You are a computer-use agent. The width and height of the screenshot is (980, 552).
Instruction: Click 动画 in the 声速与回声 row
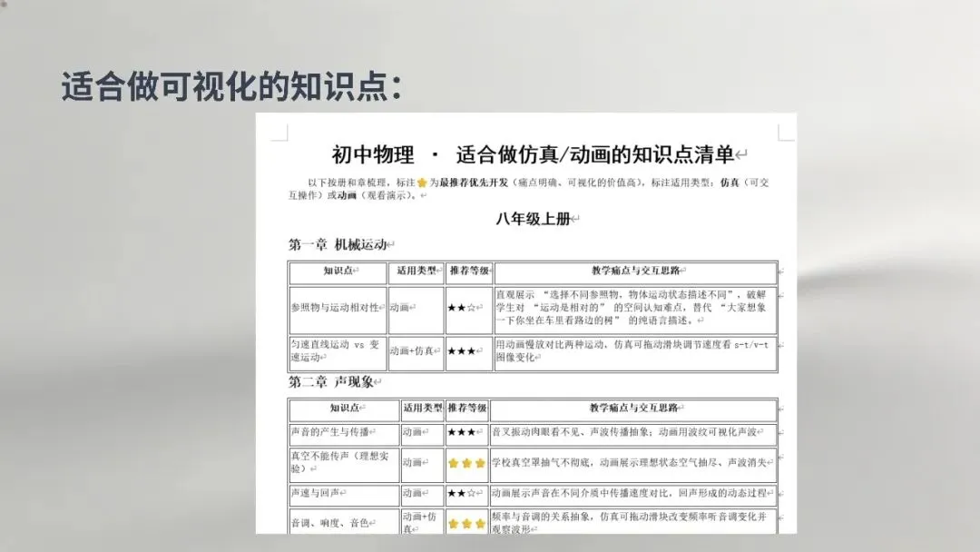413,493
